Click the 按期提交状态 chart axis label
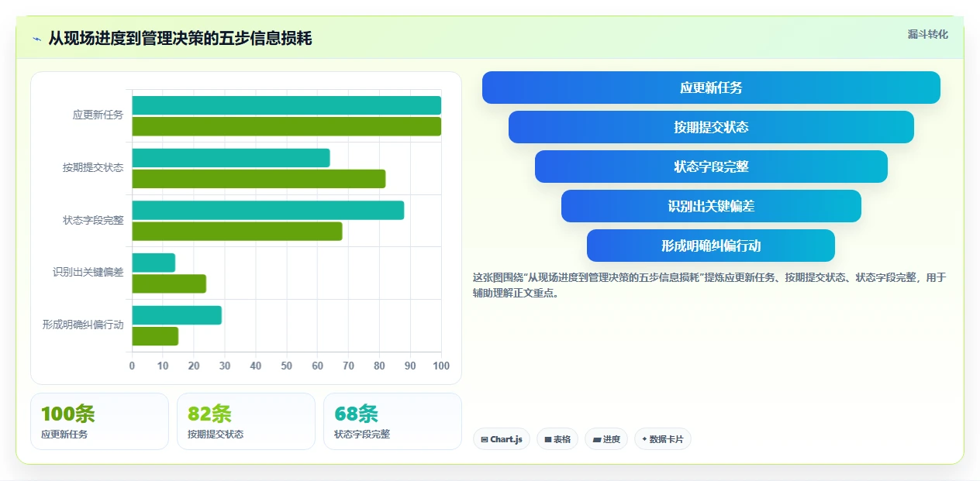 pos(93,167)
